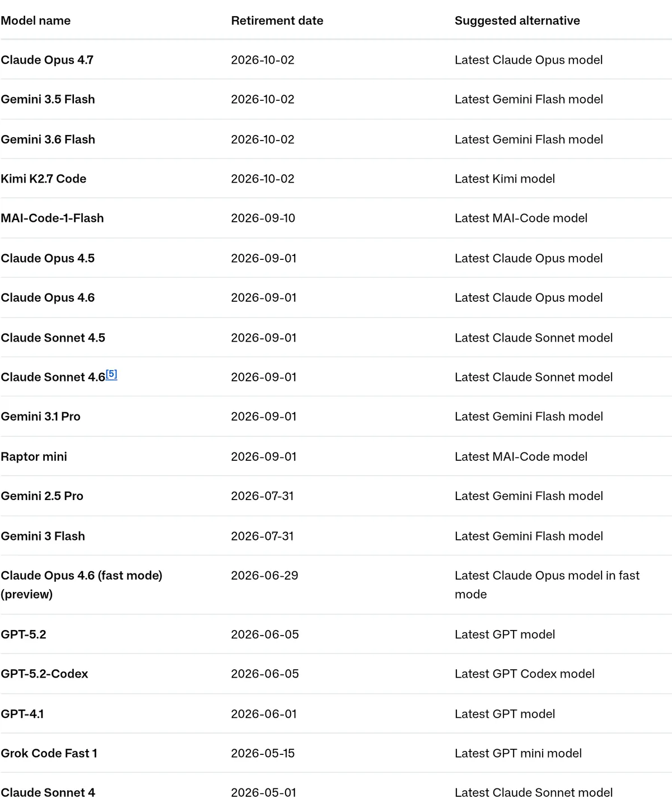Select retirement date for Claude Opus 4.7
The height and width of the screenshot is (812, 672).
263,60
